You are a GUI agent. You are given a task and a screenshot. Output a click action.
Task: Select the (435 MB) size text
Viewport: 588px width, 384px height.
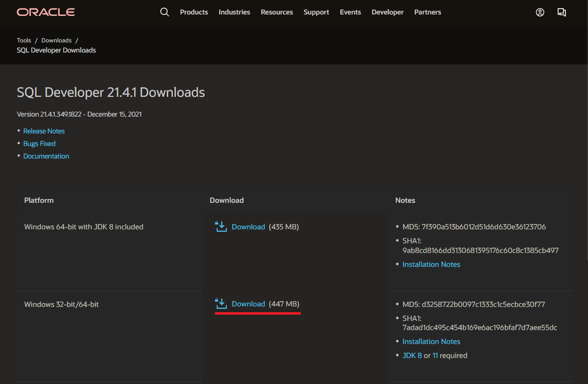284,226
